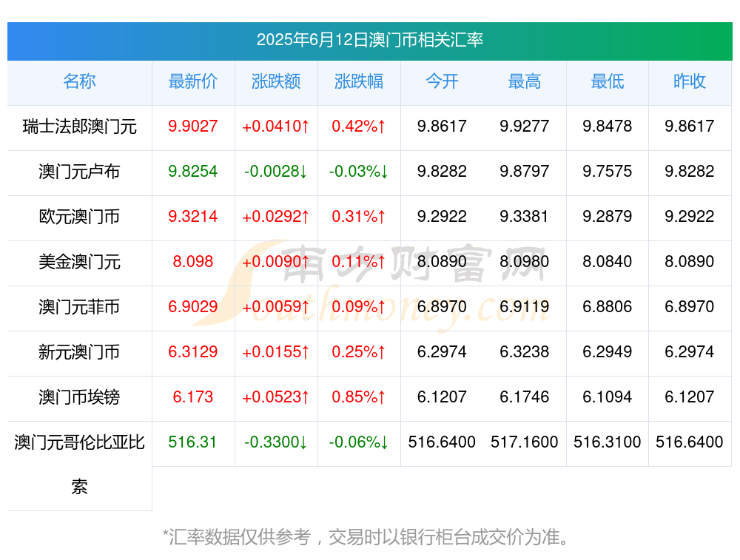Click the 涨跌额 column header
The height and width of the screenshot is (560, 740).
pyautogui.click(x=276, y=81)
